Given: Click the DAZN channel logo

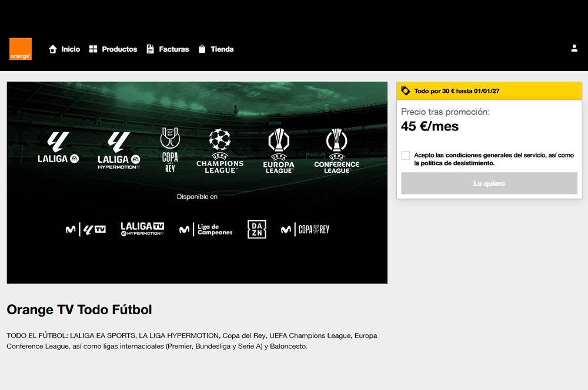Looking at the screenshot, I should (x=257, y=229).
